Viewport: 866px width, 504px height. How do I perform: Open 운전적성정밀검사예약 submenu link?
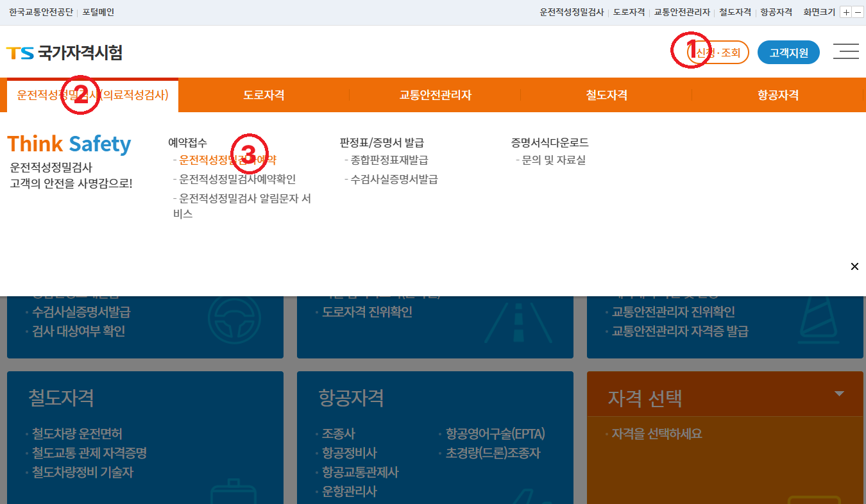point(228,160)
